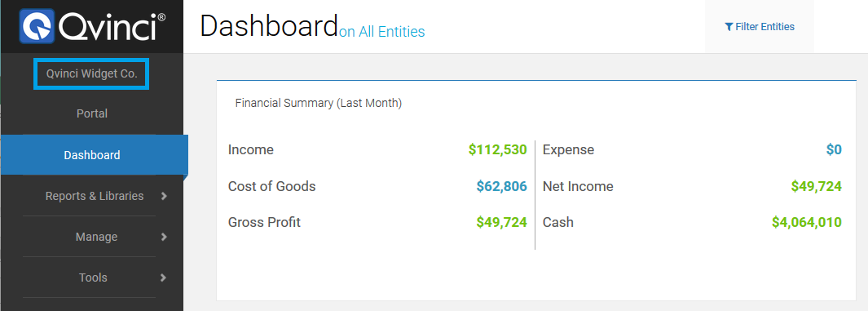Open the Filter Entities control
Image resolution: width=868 pixels, height=311 pixels.
tap(760, 27)
